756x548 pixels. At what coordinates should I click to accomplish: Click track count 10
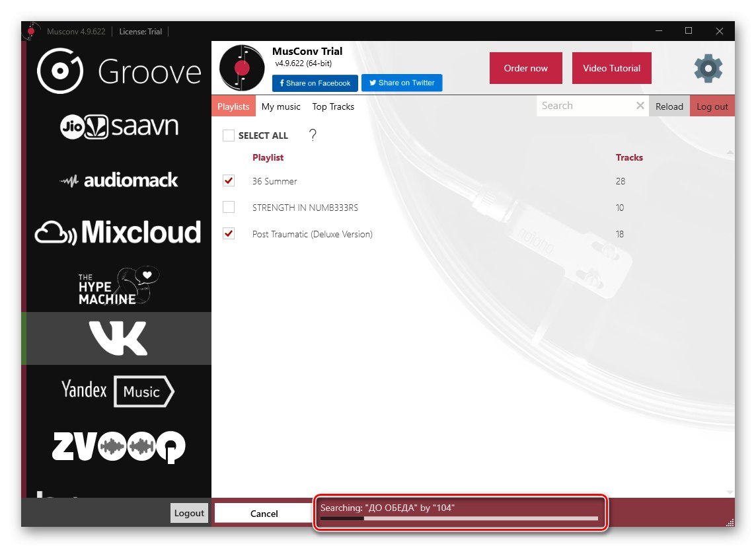[x=620, y=208]
